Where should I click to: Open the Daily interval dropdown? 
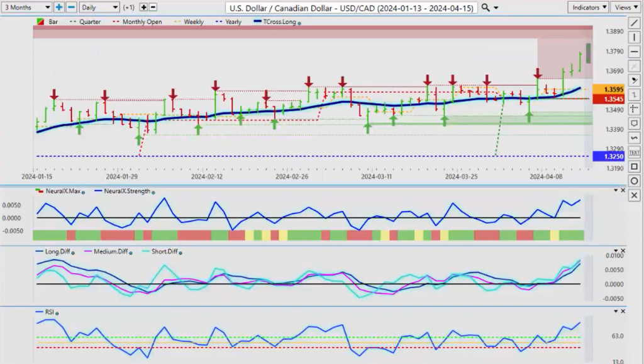(x=99, y=8)
